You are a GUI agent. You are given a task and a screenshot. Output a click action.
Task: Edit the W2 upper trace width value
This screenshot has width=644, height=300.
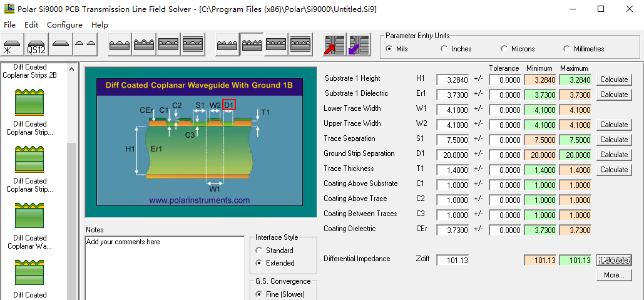pyautogui.click(x=452, y=125)
